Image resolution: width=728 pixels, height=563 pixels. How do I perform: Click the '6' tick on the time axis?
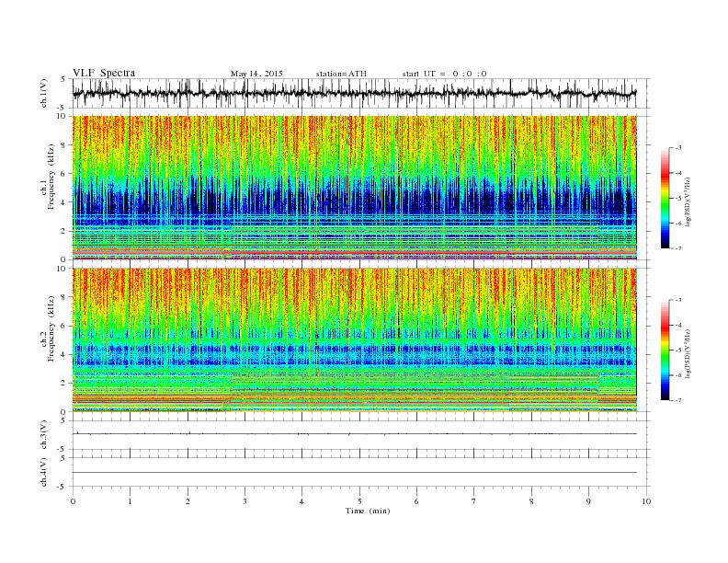[x=416, y=501]
